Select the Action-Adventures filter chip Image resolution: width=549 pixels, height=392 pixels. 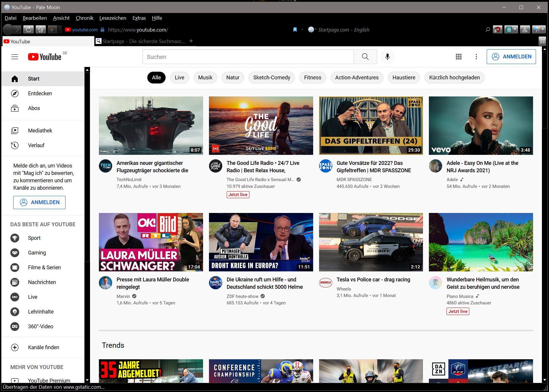tap(357, 78)
